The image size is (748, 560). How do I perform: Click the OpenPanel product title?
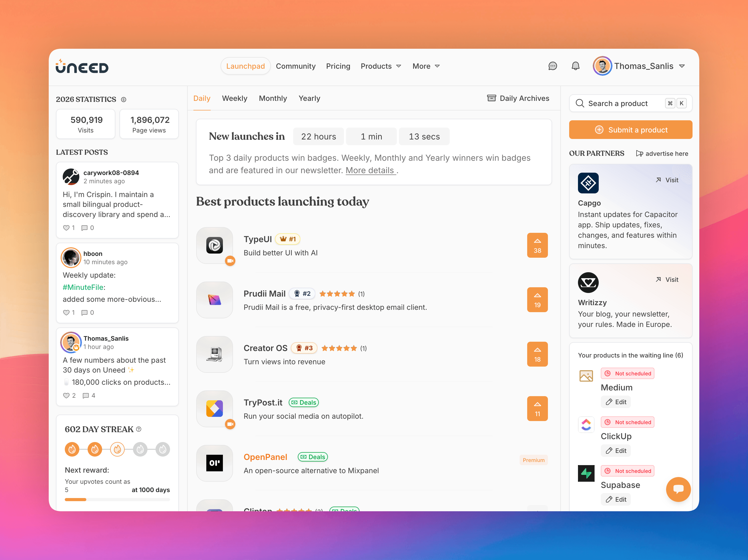265,457
